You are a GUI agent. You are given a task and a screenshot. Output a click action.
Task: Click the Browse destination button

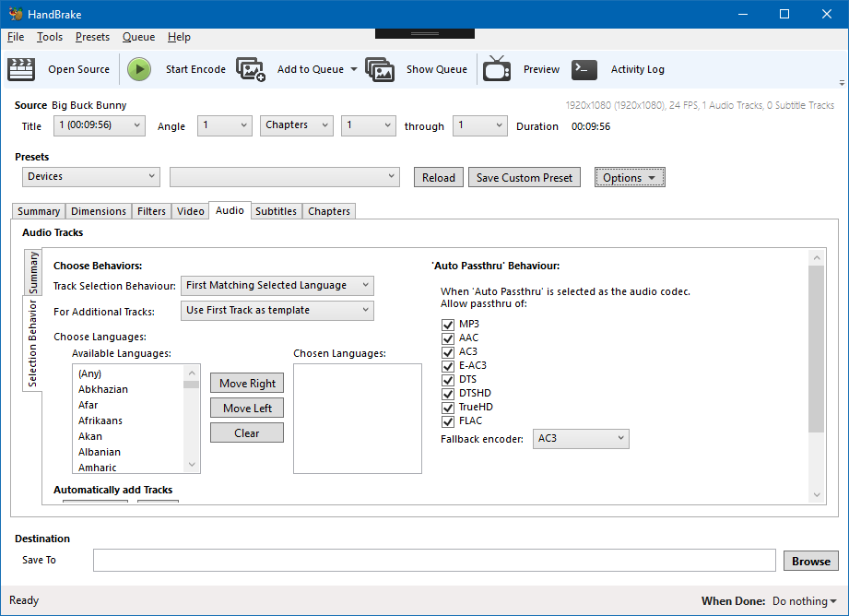click(810, 562)
